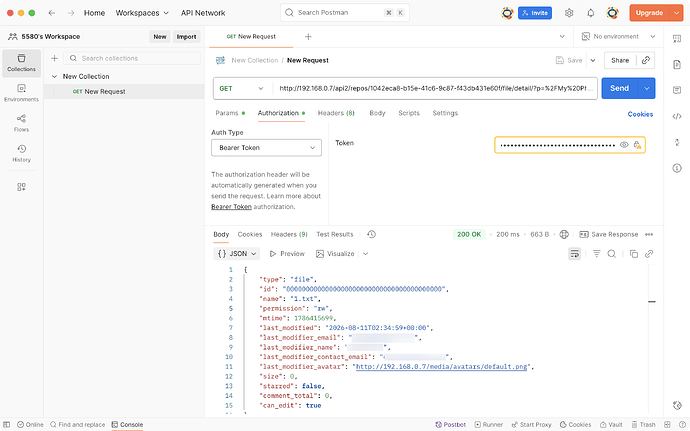
Task: Click the New button
Action: 160,37
